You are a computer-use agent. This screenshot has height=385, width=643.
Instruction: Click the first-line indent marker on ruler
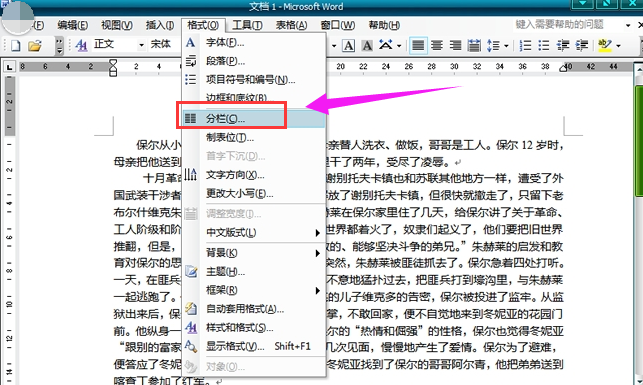(113, 63)
